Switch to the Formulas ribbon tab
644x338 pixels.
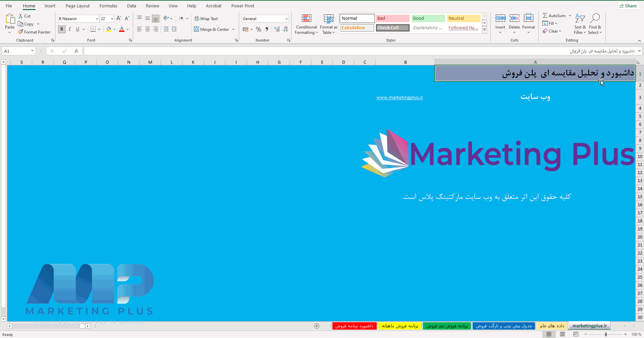(x=108, y=6)
